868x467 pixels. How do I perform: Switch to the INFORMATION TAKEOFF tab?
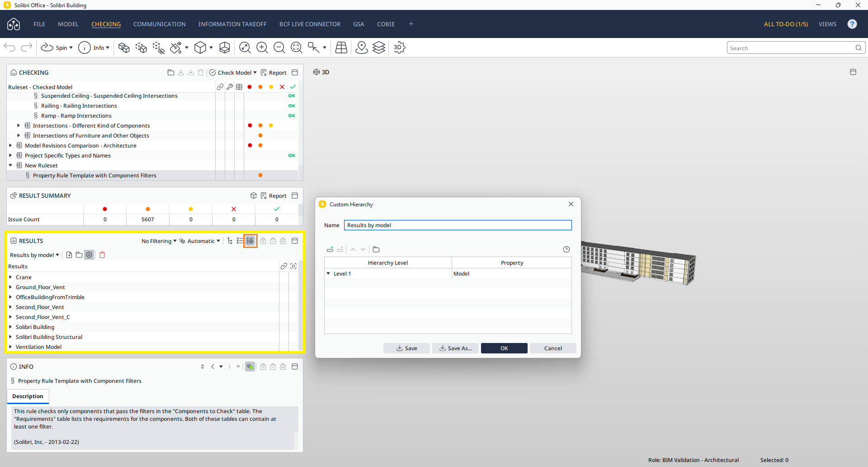[x=232, y=24]
